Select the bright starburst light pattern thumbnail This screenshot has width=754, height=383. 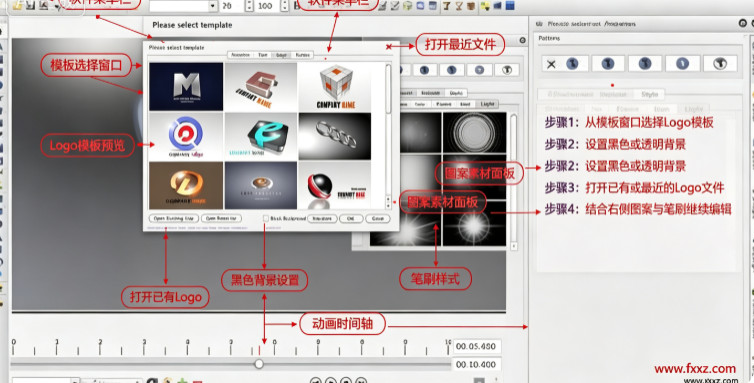pos(474,225)
